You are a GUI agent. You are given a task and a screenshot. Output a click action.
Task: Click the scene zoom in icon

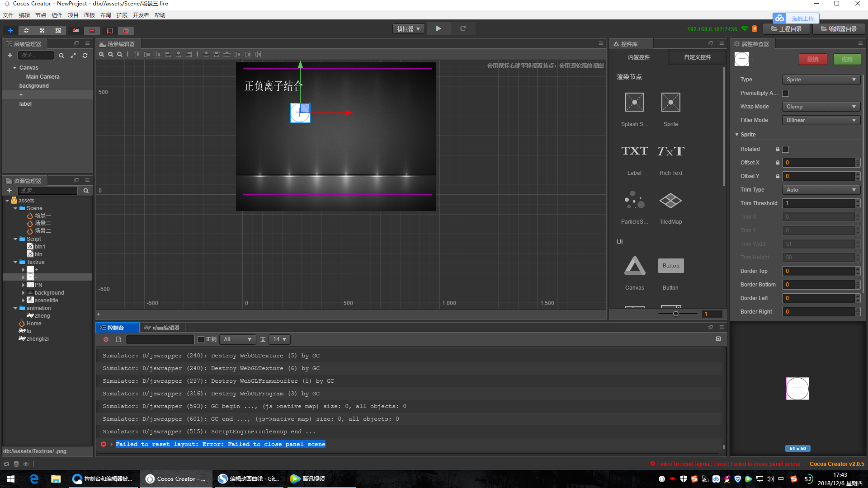pos(102,54)
